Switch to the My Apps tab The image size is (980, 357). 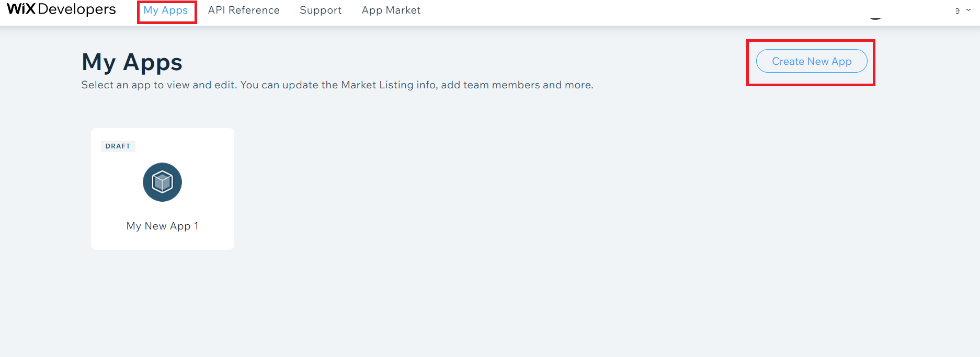click(166, 10)
